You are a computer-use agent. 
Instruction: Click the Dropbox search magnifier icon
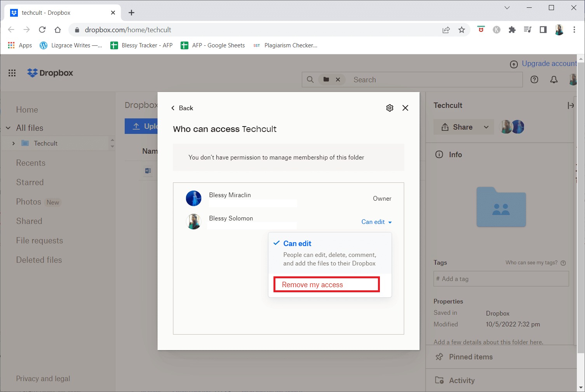(x=310, y=80)
